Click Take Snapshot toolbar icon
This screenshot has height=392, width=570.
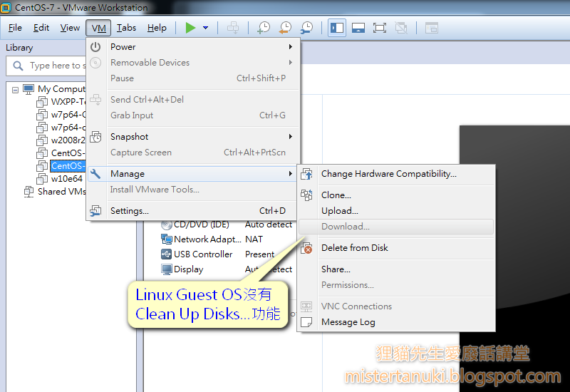(x=264, y=28)
